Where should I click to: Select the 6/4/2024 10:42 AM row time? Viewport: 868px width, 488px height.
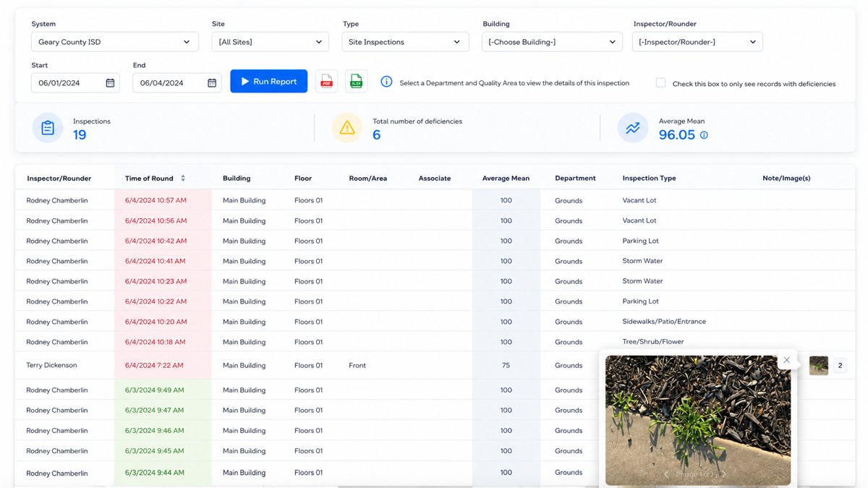coord(156,241)
